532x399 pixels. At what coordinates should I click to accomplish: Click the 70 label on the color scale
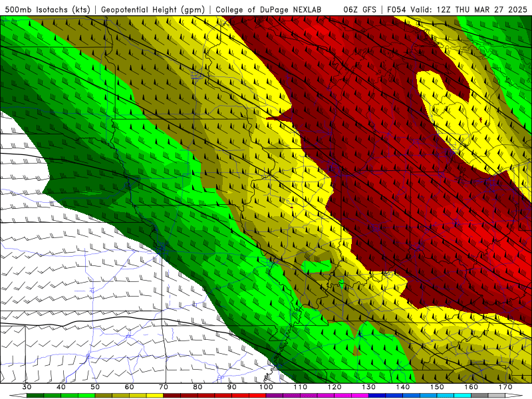click(163, 387)
